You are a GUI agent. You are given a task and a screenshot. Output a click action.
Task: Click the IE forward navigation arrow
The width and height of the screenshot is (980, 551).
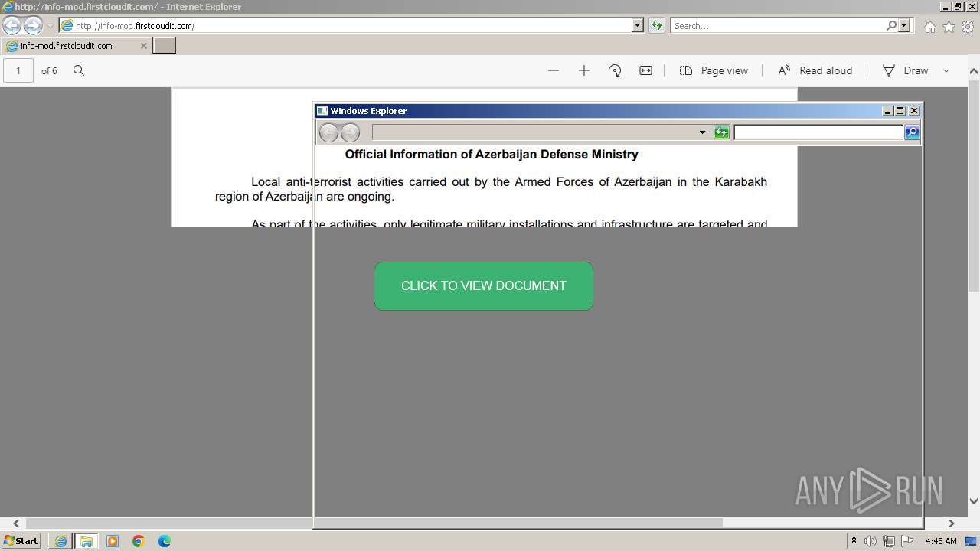pos(33,25)
